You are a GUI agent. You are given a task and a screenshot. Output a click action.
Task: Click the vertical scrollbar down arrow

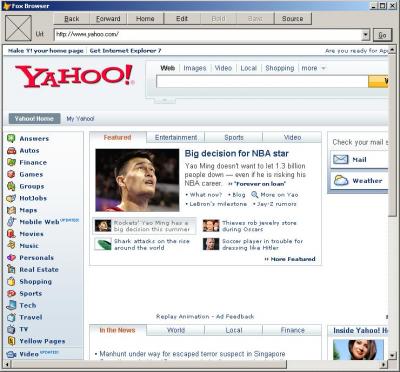point(392,355)
